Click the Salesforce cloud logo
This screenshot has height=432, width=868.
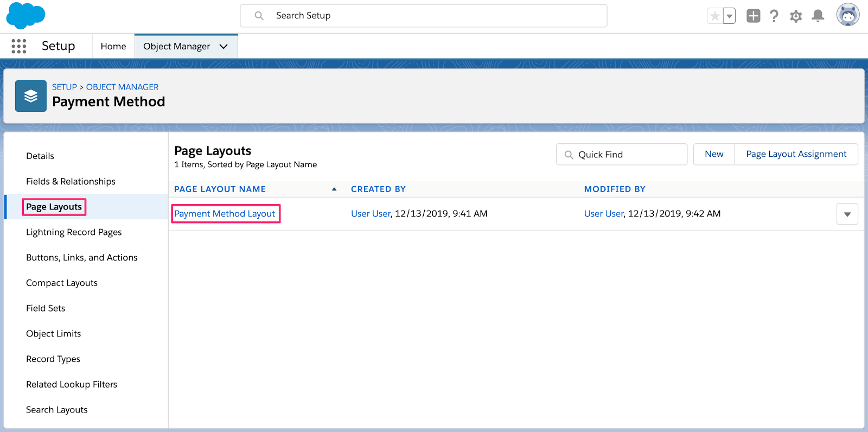[25, 16]
